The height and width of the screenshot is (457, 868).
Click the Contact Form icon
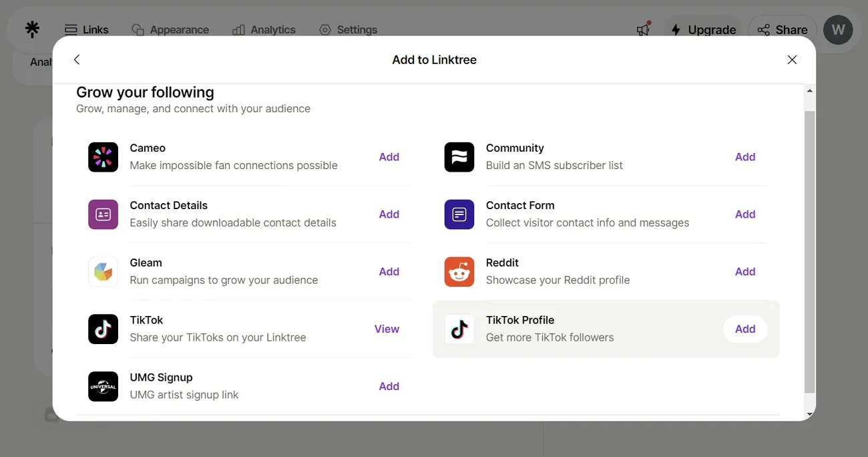[459, 214]
